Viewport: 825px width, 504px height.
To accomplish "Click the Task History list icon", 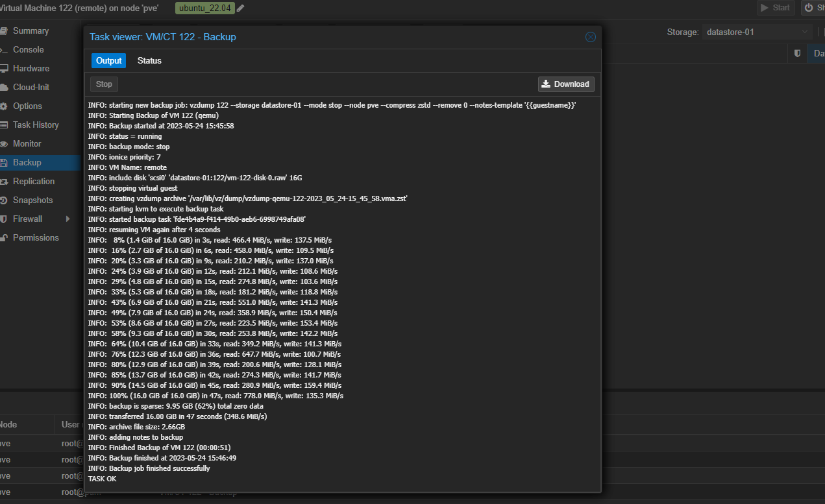I will [x=4, y=125].
